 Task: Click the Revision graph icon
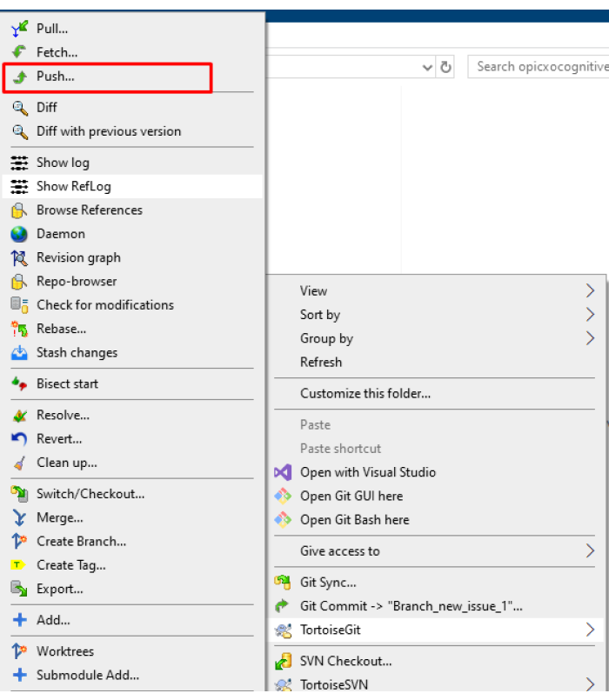[19, 257]
